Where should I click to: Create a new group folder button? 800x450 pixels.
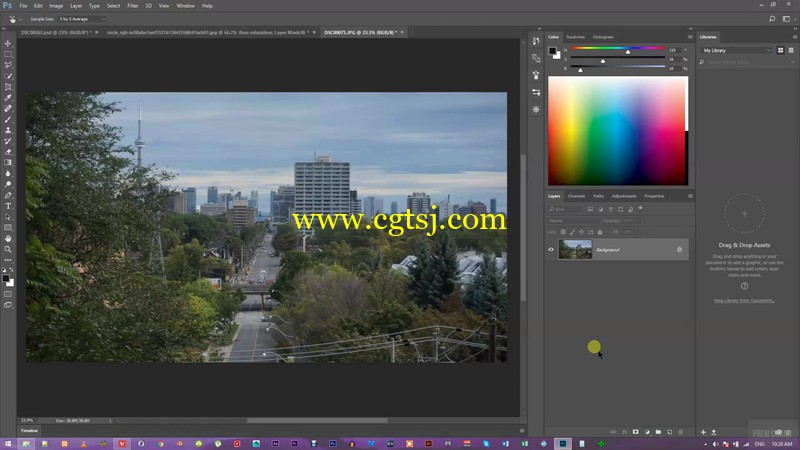click(x=658, y=432)
